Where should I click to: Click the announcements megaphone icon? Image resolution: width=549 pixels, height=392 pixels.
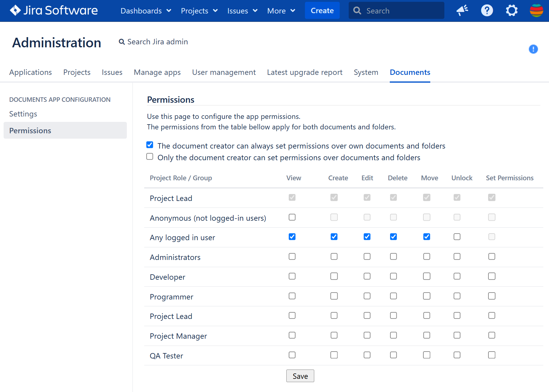[x=462, y=10]
